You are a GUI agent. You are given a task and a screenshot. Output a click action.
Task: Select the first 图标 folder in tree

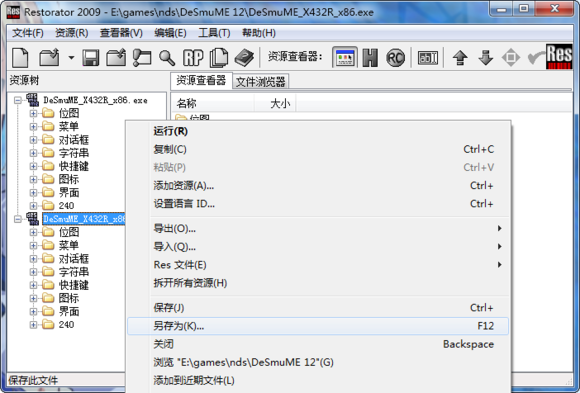click(69, 179)
